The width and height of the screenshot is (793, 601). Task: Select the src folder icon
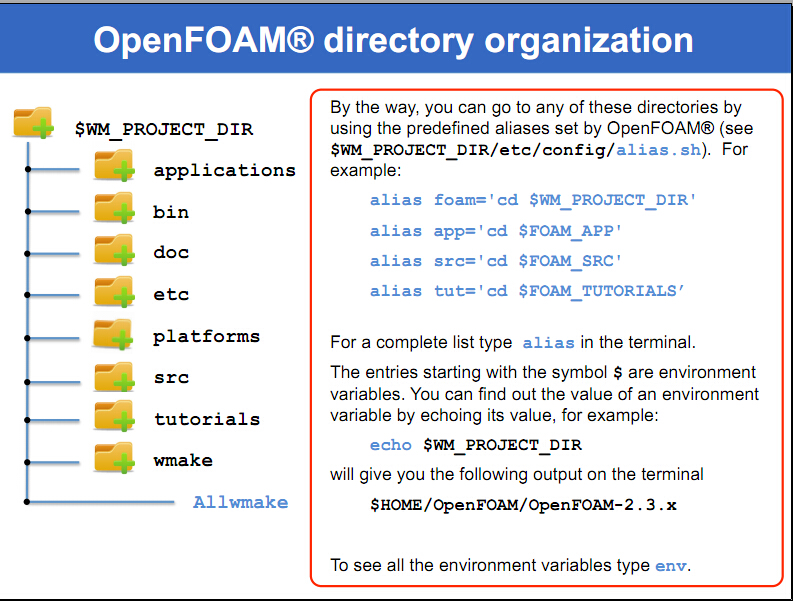(x=115, y=374)
